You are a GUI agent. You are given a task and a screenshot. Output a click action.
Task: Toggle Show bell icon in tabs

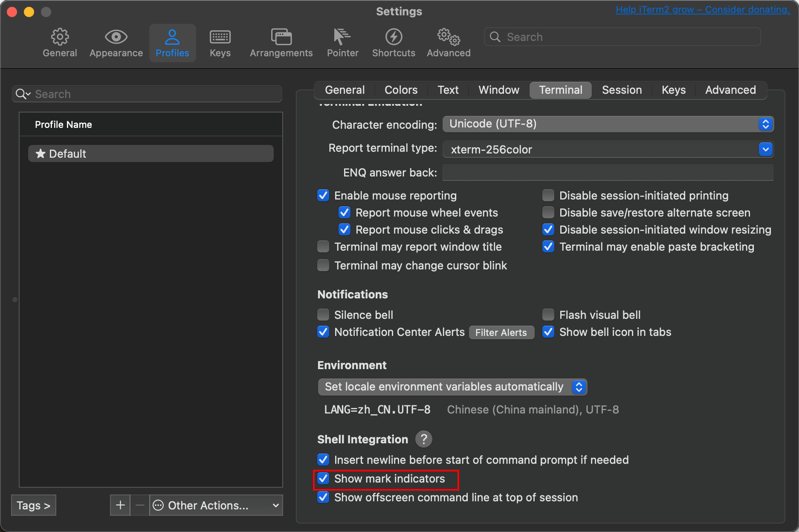pyautogui.click(x=548, y=332)
